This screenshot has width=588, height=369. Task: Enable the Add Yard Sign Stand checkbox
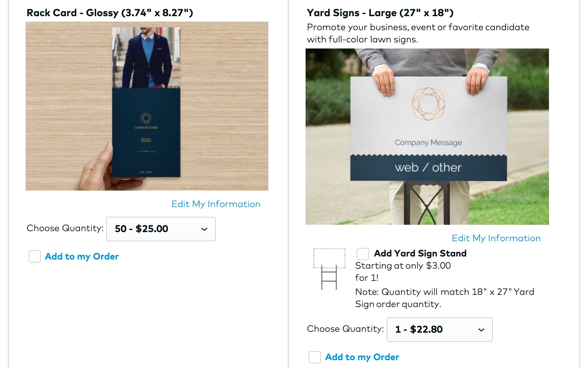click(363, 254)
